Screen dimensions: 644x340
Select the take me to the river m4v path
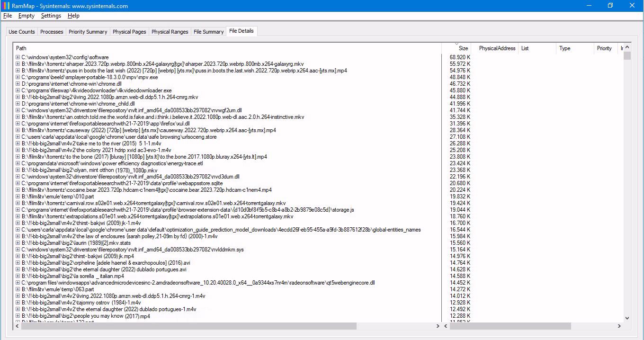pos(91,143)
